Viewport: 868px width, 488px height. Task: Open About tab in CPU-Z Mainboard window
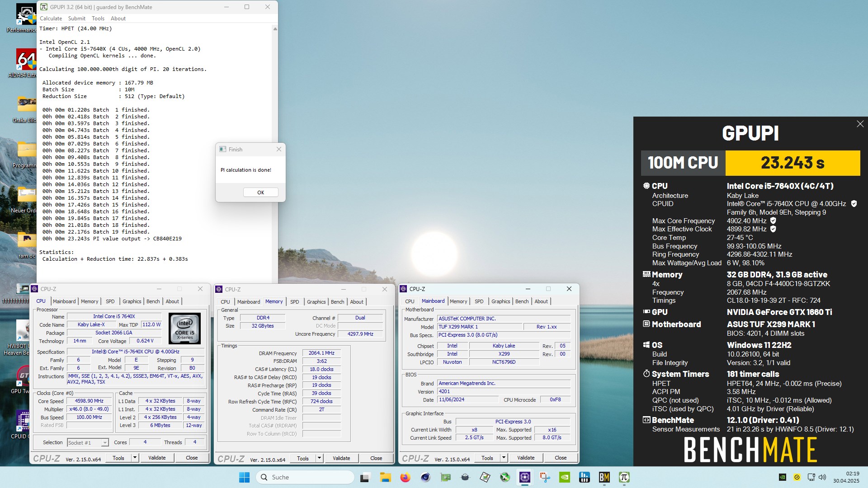541,301
